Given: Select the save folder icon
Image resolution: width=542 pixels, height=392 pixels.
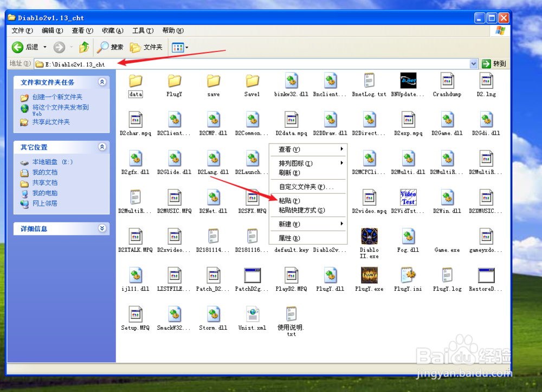Looking at the screenshot, I should coord(213,81).
